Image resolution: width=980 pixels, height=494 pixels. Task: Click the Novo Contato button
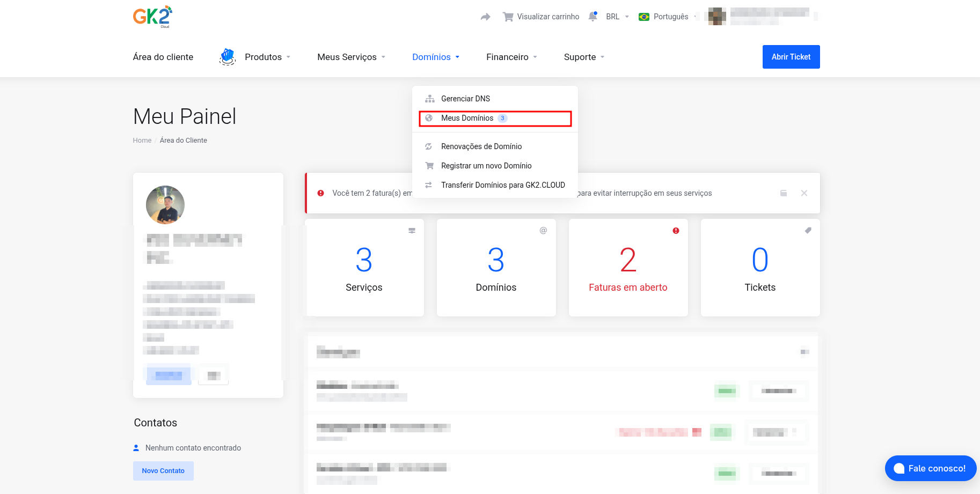(163, 471)
